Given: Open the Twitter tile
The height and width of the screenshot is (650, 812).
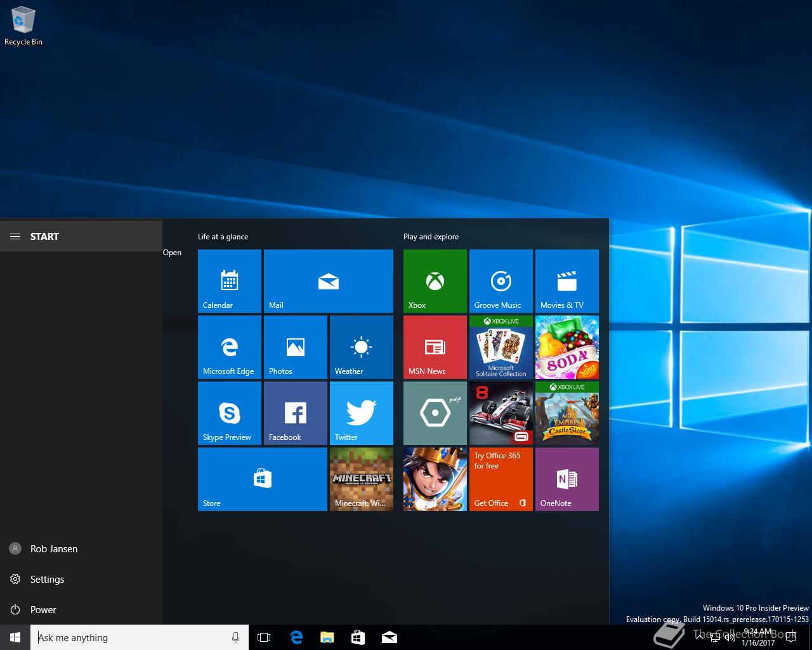Looking at the screenshot, I should (x=361, y=413).
